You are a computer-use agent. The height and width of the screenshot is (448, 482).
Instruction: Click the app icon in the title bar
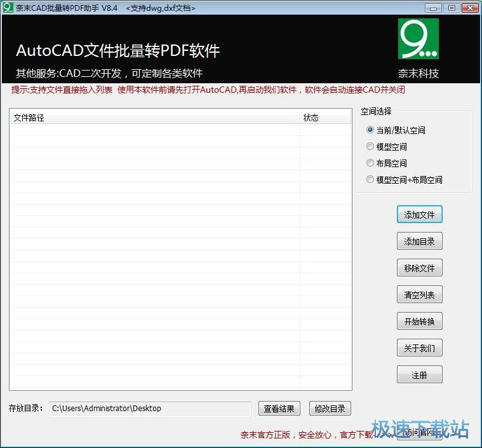(8, 8)
